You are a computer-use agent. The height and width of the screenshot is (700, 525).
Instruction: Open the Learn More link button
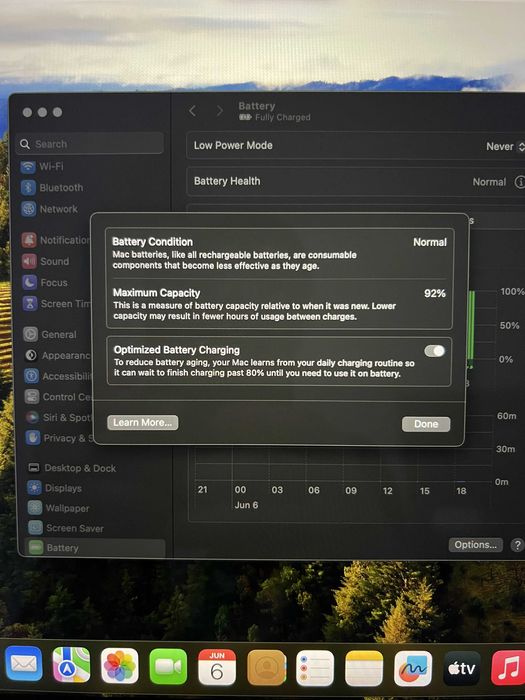pos(142,422)
